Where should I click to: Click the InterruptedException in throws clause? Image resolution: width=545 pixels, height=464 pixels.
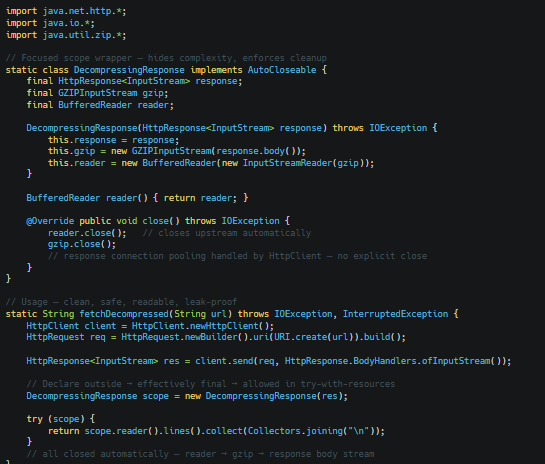point(396,314)
